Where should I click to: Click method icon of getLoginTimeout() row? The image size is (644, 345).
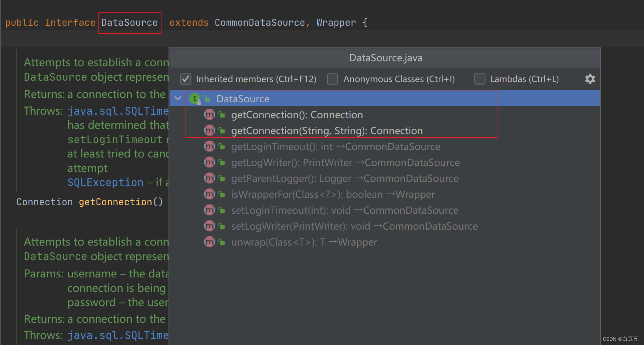210,146
